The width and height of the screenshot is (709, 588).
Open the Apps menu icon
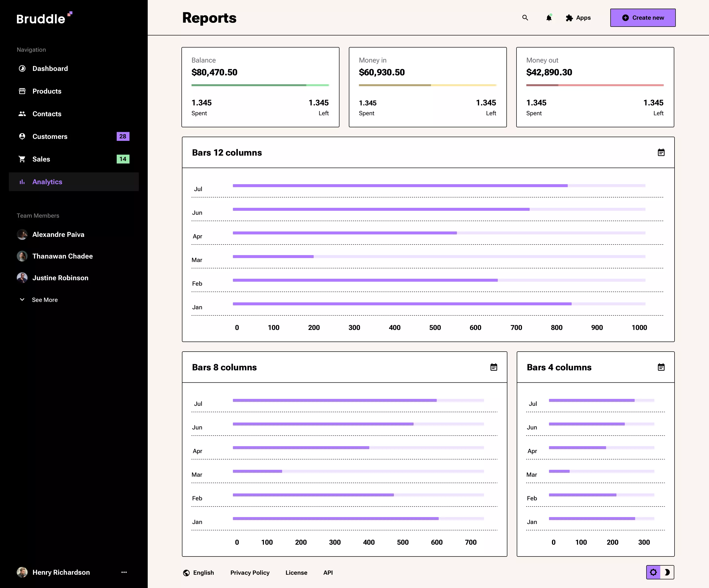click(569, 17)
